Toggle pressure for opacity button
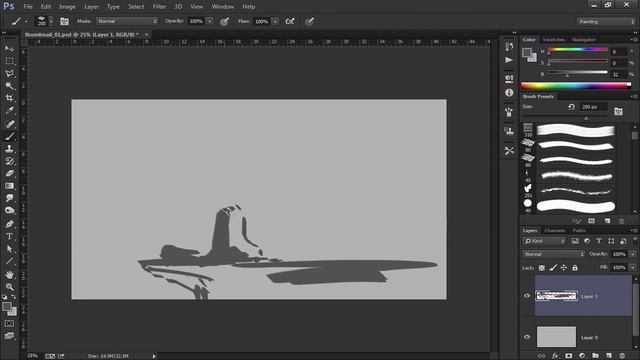The height and width of the screenshot is (360, 640). pyautogui.click(x=224, y=22)
